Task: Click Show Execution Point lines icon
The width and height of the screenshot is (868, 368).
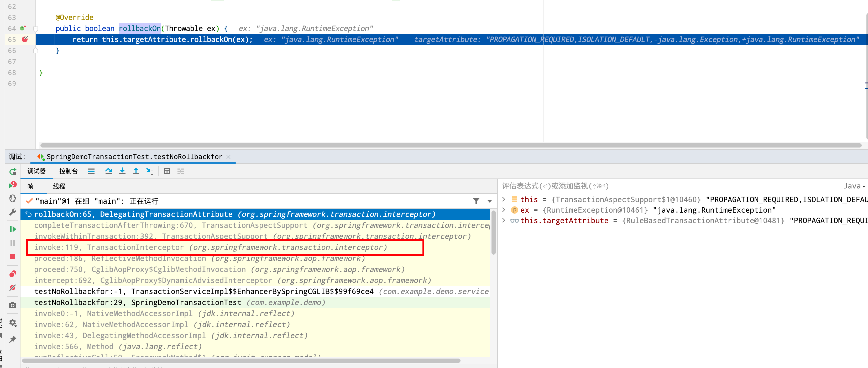Action: tap(91, 171)
